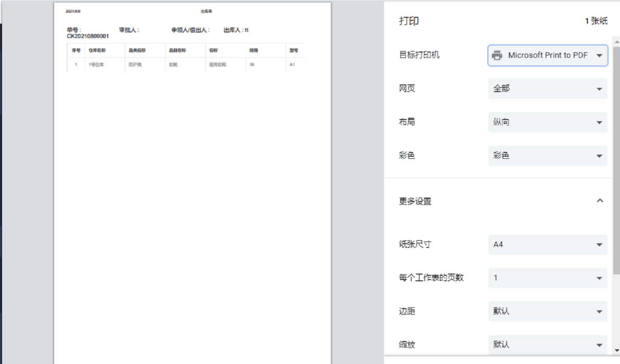Image resolution: width=620 pixels, height=364 pixels.
Task: Click the 2021/8/9 date in preview
Action: 73,11
